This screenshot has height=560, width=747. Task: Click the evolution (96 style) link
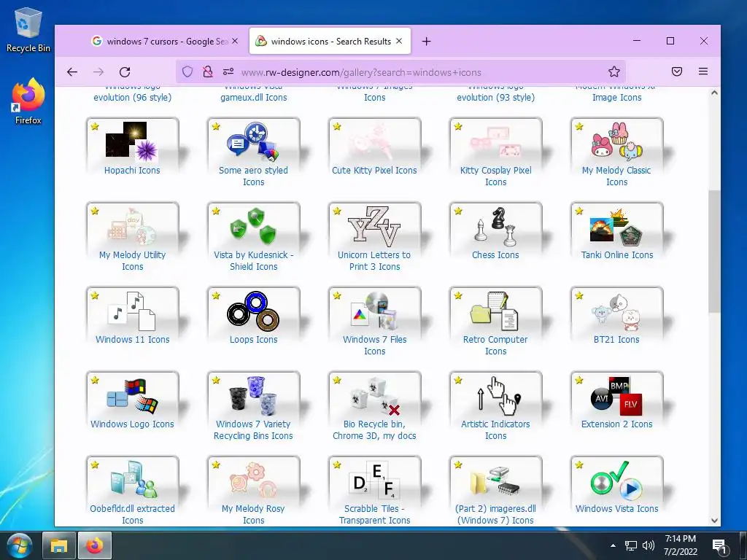pyautogui.click(x=133, y=97)
